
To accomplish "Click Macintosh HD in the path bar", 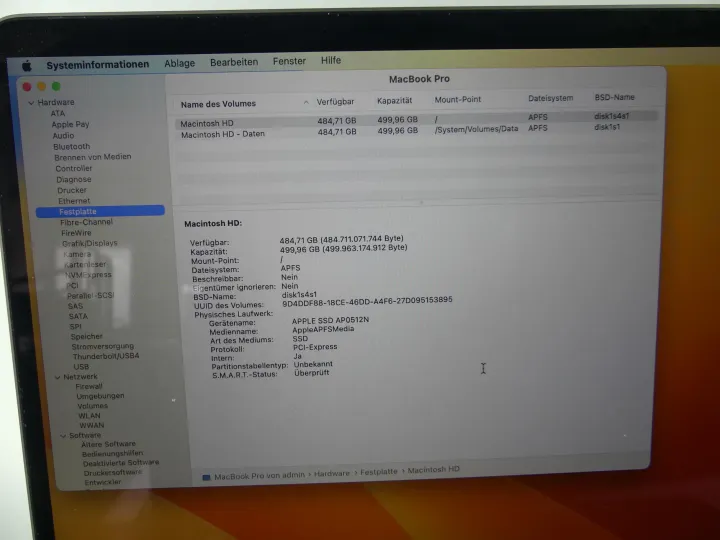I will coord(433,470).
